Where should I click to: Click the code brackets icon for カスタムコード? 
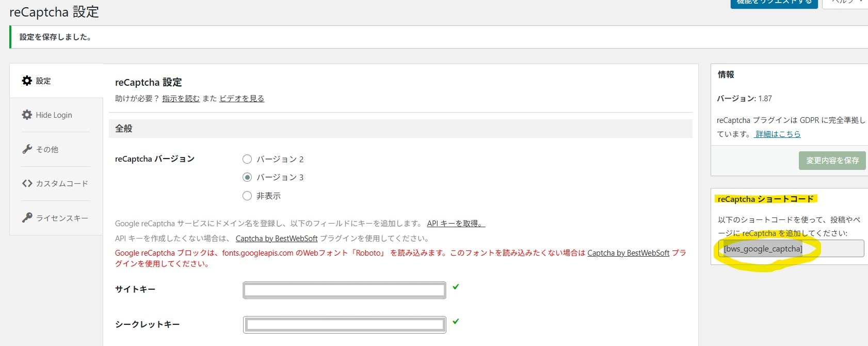27,183
